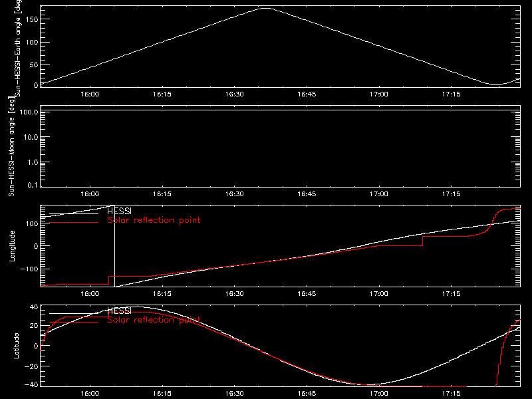Click the Latitude axis title

point(16,346)
